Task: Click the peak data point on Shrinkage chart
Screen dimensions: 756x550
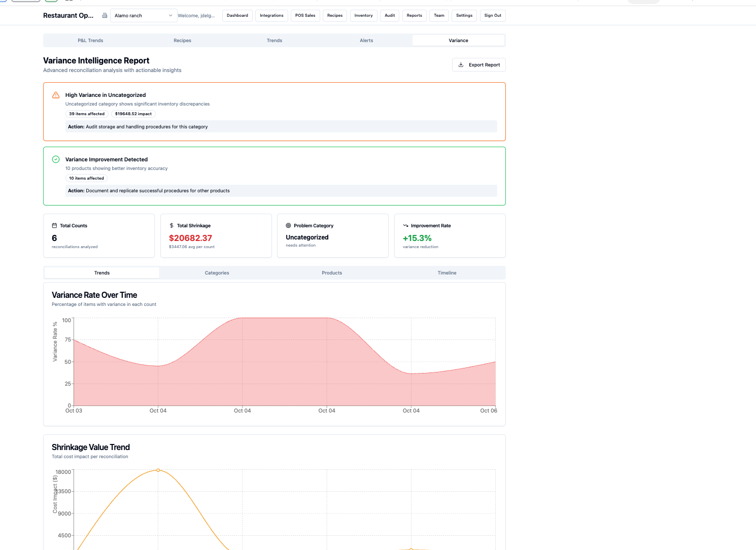Action: 158,470
